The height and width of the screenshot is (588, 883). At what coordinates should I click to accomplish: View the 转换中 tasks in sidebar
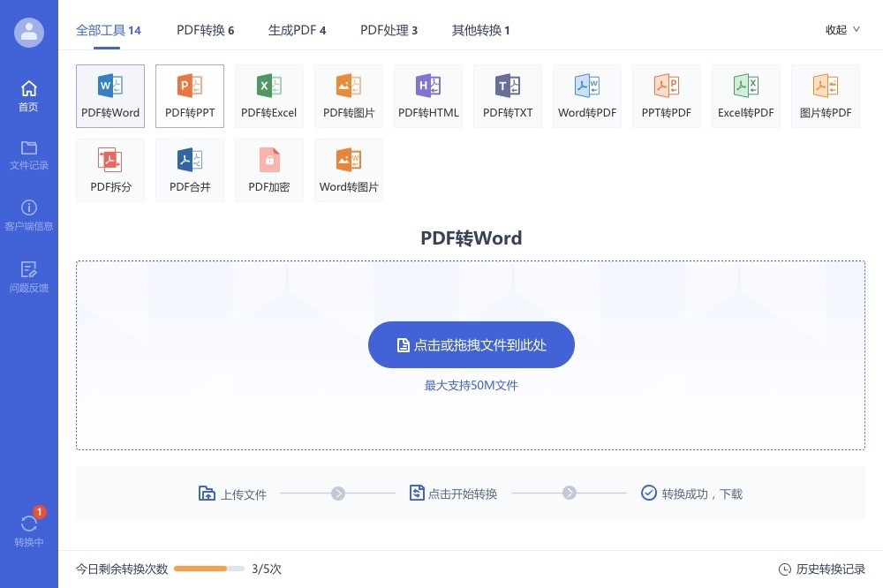(29, 530)
